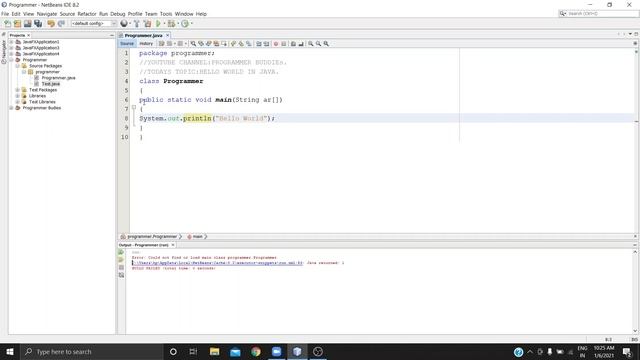Click the Windows Start button
The height and width of the screenshot is (360, 640).
tap(10, 351)
